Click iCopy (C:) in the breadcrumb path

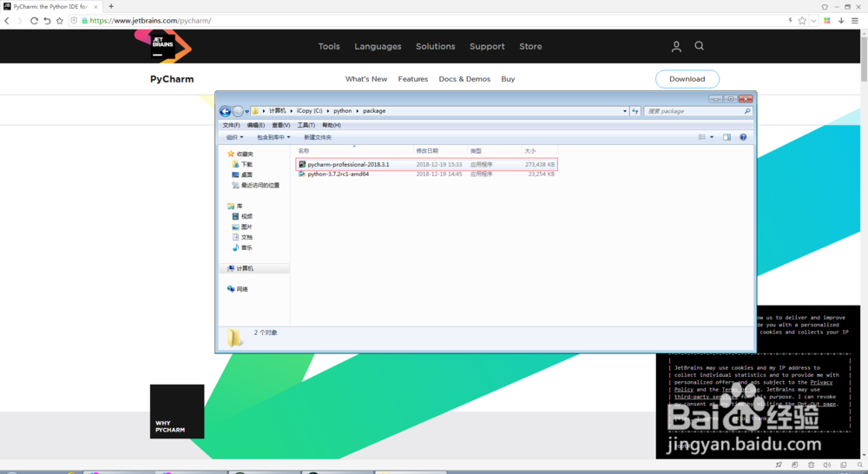[x=309, y=111]
